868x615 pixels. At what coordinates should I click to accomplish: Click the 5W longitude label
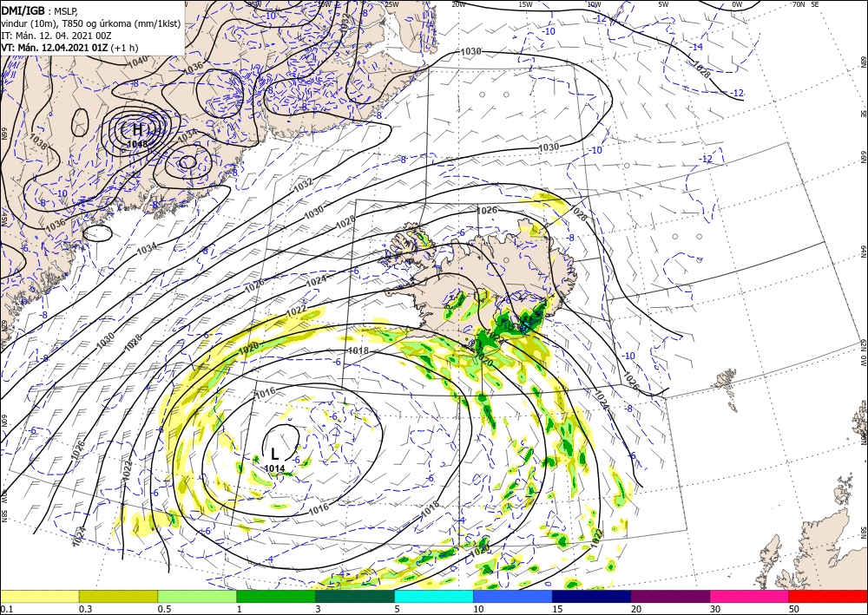(x=664, y=4)
